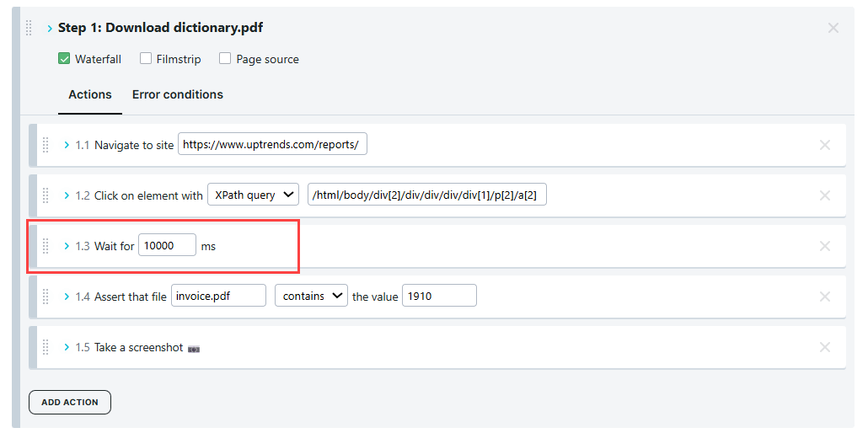The height and width of the screenshot is (433, 868).
Task: Delete action 1.4 Assert that file
Action: click(825, 297)
